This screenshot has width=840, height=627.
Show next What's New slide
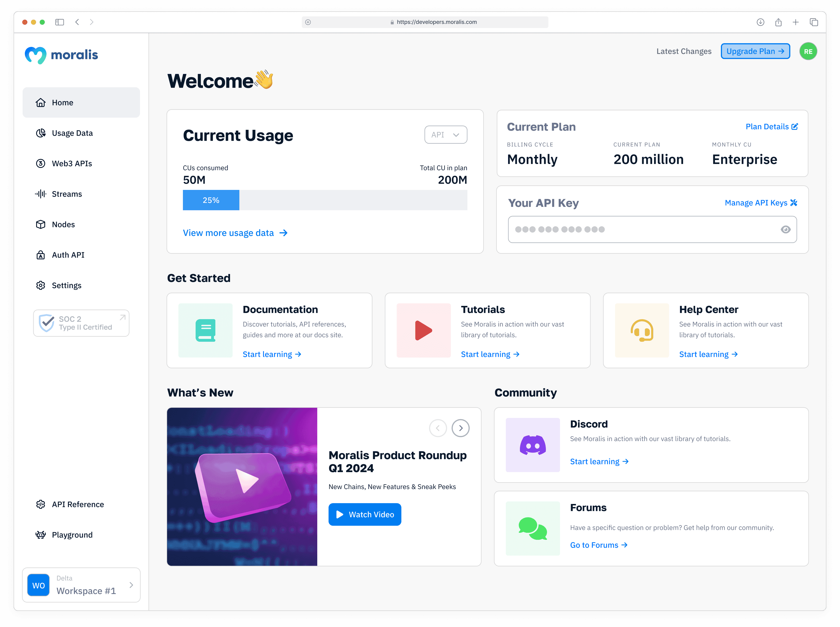(460, 428)
